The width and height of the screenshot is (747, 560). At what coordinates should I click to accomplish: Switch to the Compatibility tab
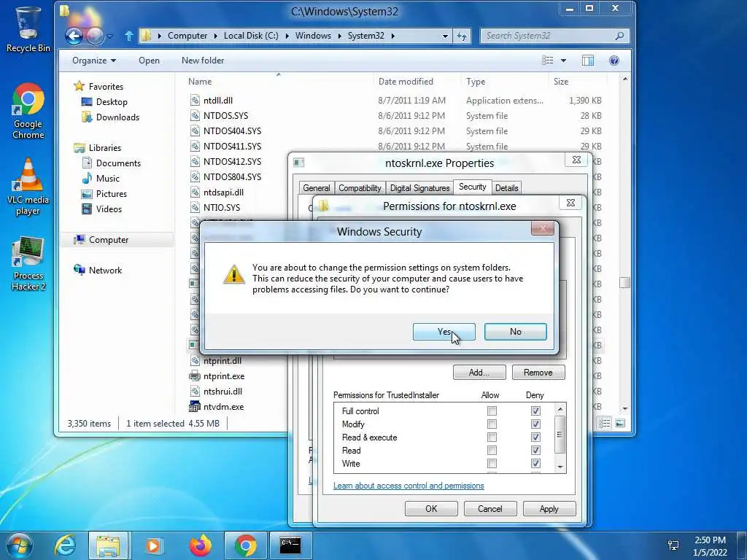pyautogui.click(x=360, y=188)
